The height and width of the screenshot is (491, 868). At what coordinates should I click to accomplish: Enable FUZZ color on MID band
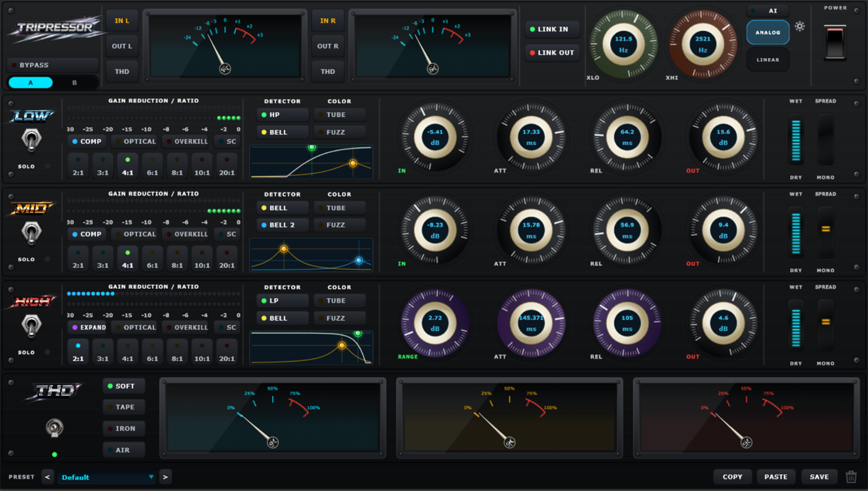pyautogui.click(x=340, y=225)
